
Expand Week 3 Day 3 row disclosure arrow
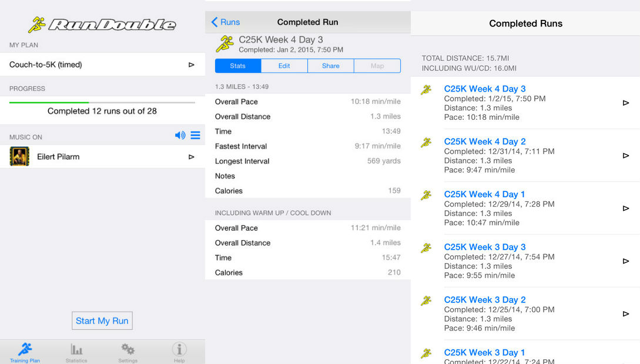click(x=626, y=261)
